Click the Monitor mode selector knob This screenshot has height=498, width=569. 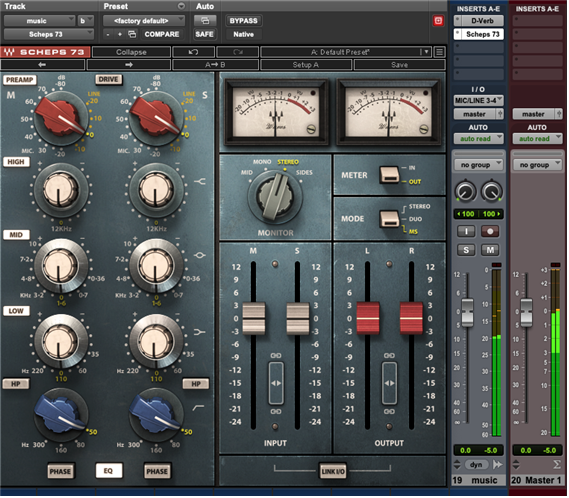coord(275,196)
